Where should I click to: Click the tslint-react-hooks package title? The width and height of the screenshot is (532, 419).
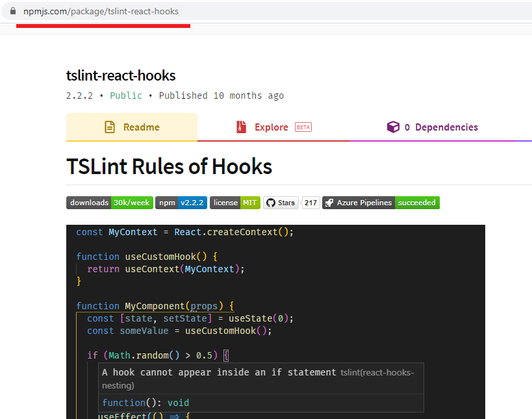(x=121, y=75)
